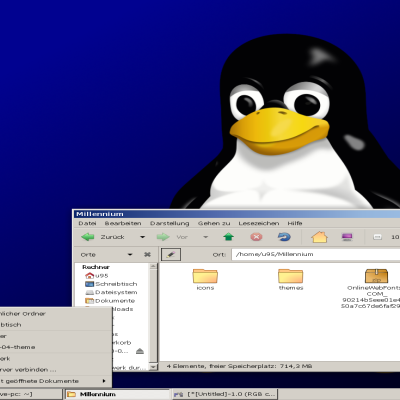Image resolution: width=400 pixels, height=400 pixels.
Task: Choose persönlicher Ordner in popup menu
Action: 55,314
